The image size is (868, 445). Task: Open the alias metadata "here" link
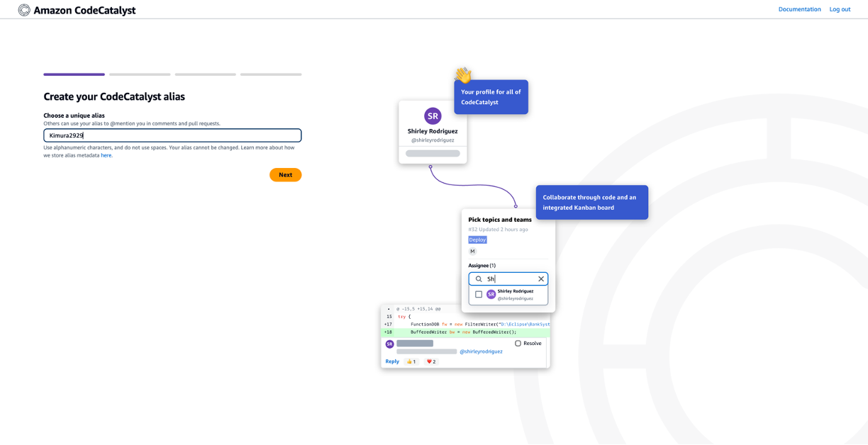pos(106,155)
